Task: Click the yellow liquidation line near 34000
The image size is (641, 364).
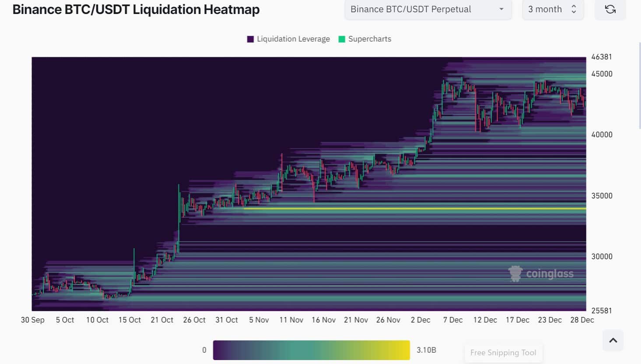Action: pyautogui.click(x=415, y=208)
